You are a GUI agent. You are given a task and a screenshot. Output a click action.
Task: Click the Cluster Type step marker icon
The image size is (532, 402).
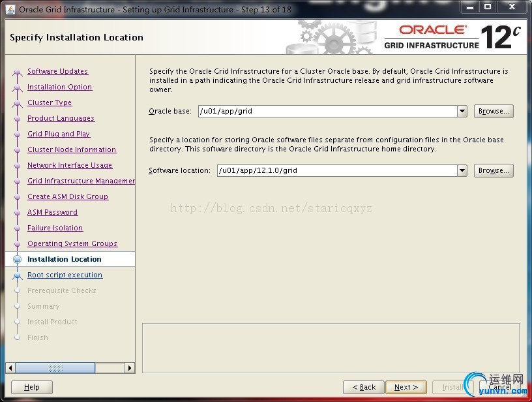(17, 104)
